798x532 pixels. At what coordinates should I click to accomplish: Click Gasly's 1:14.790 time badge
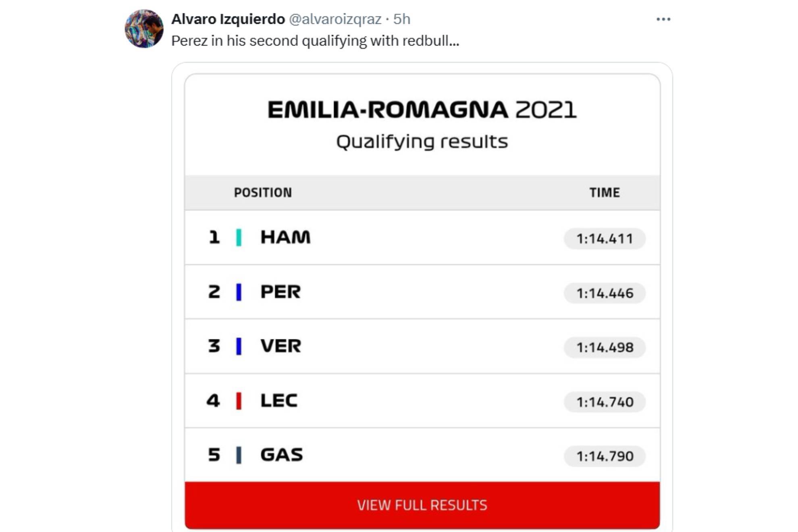tap(605, 456)
